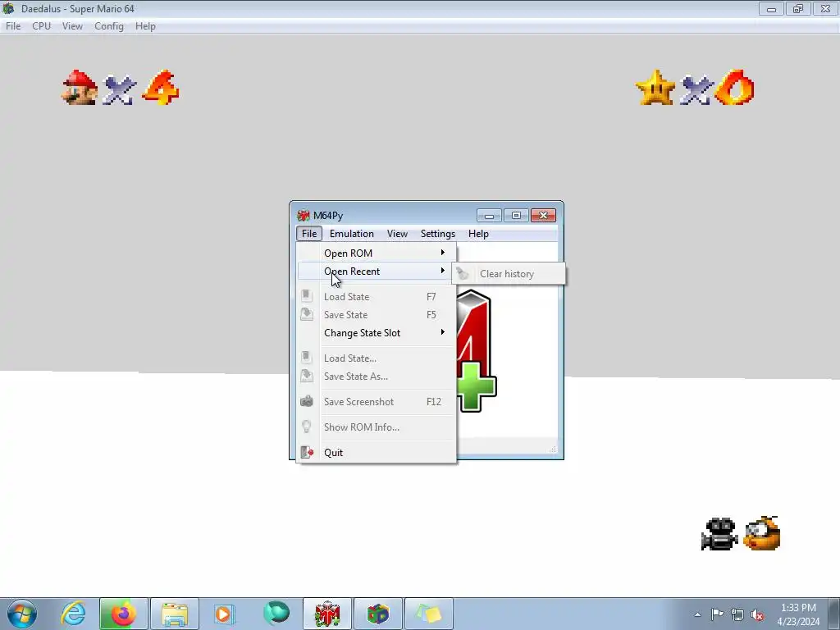Click the Mario head lives icon
Viewport: 840px width, 630px height.
tap(80, 87)
